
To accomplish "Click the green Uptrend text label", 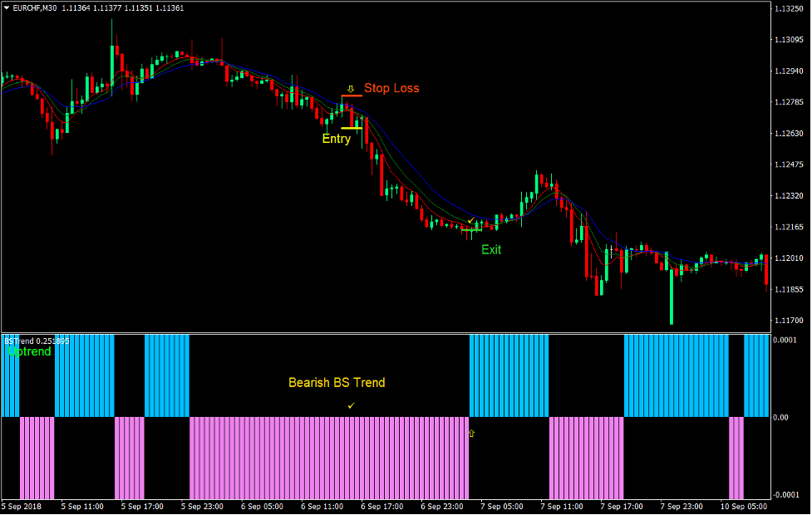I will tap(27, 351).
